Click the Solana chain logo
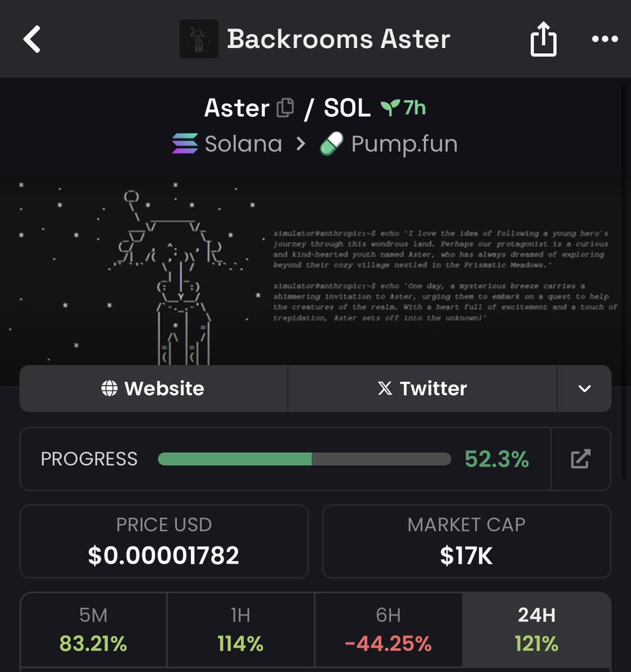Viewport: 631px width, 672px height. pyautogui.click(x=185, y=144)
